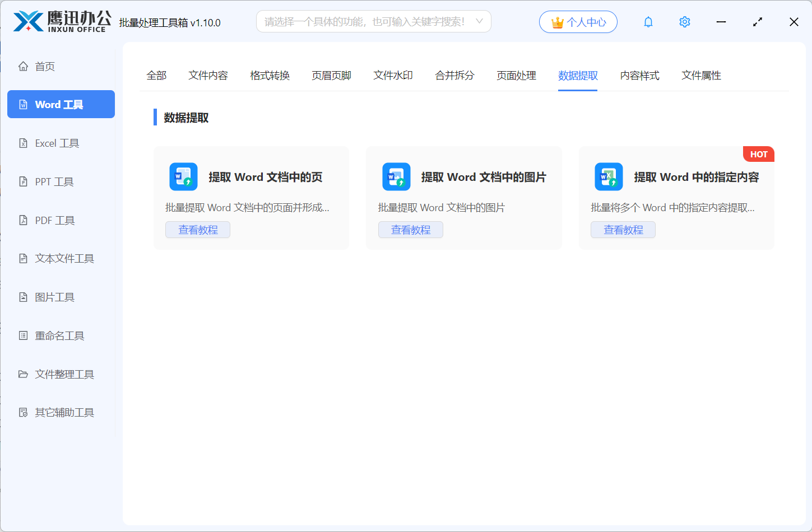
Task: Click the 提取 Word 文档中的图片 tool icon
Action: 396,176
